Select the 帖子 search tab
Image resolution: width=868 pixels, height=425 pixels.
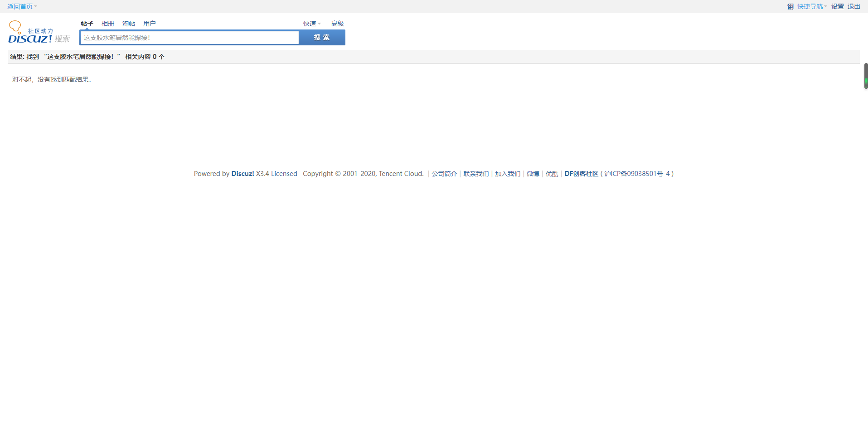coord(87,24)
